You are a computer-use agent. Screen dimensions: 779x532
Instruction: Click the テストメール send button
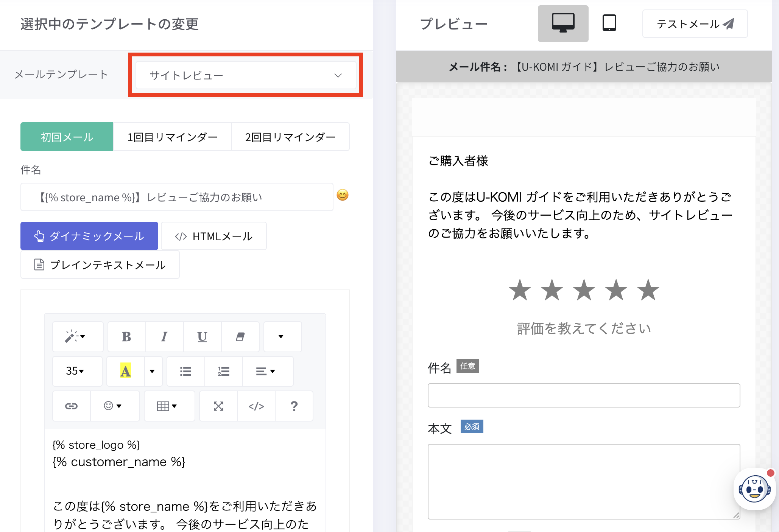[x=695, y=24]
